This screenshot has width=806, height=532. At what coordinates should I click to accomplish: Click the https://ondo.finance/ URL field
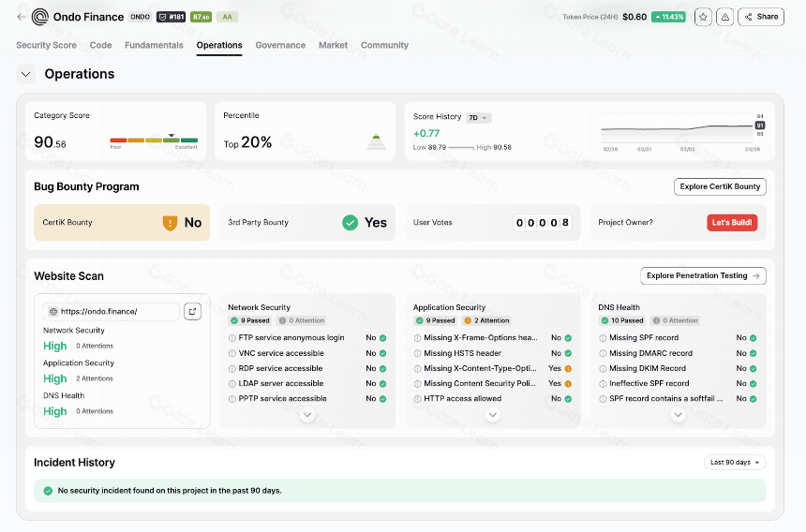tap(111, 311)
